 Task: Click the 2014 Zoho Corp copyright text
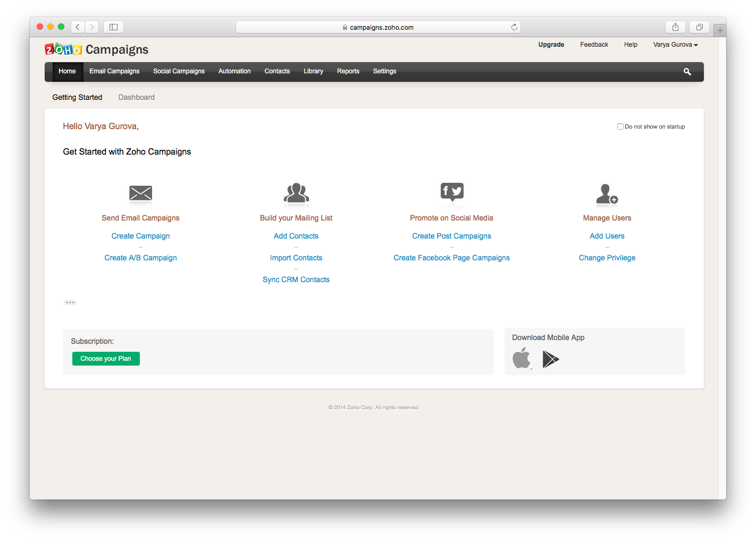click(374, 408)
